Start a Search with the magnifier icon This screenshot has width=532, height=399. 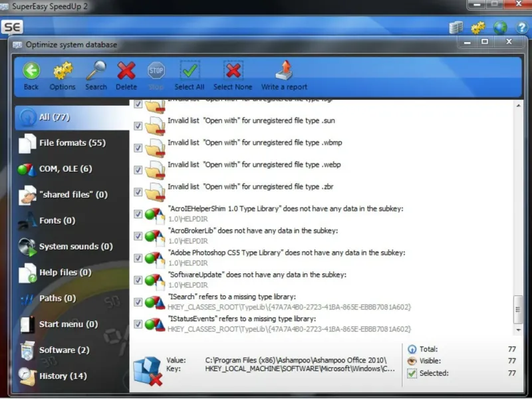[x=96, y=70]
